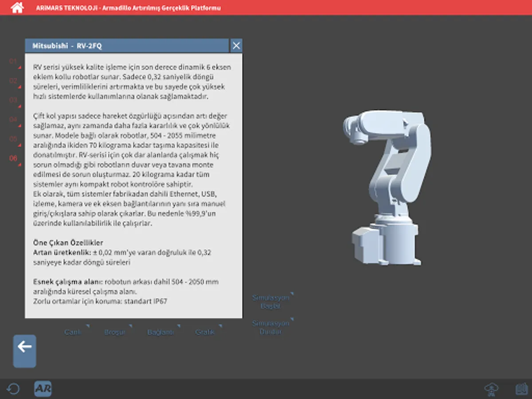
Task: Open the cloud download icon
Action: point(491,389)
